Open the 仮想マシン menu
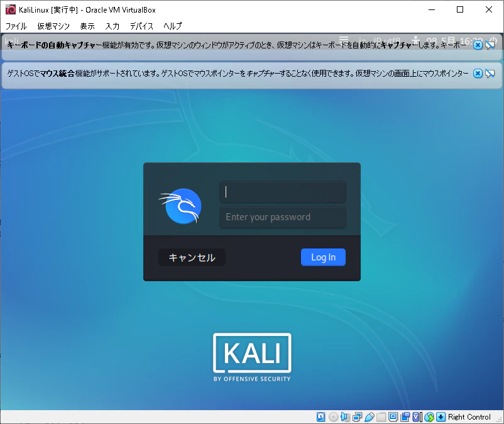The image size is (504, 424). coord(53,26)
